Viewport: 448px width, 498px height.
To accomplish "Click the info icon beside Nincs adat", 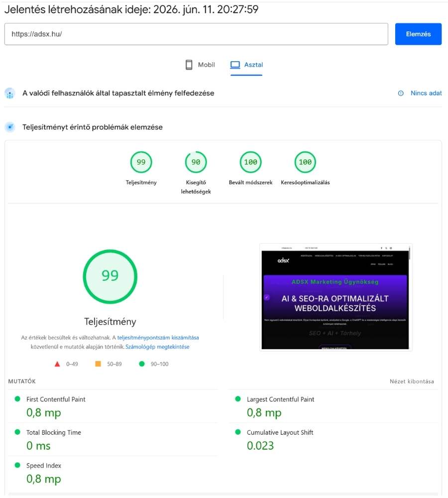I will pos(401,94).
